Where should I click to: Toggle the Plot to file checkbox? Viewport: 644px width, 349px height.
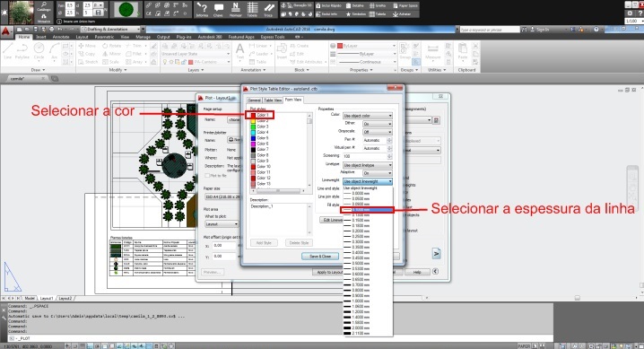pyautogui.click(x=207, y=175)
